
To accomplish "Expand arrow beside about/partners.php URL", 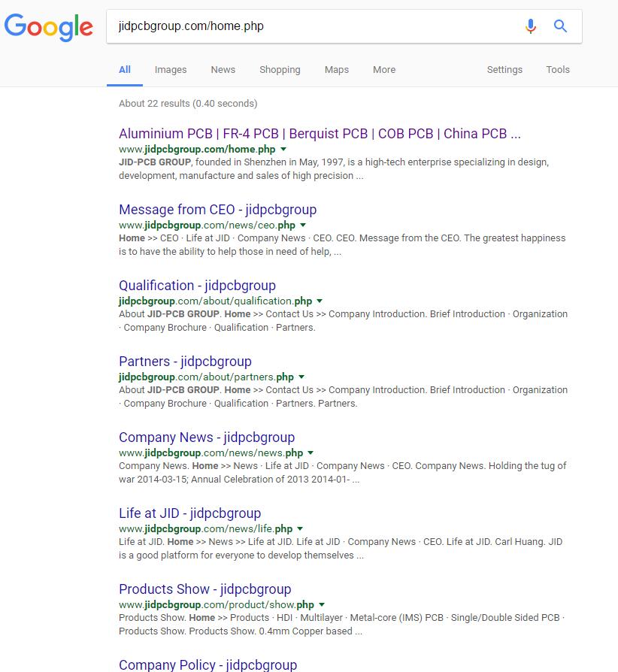I will 301,377.
